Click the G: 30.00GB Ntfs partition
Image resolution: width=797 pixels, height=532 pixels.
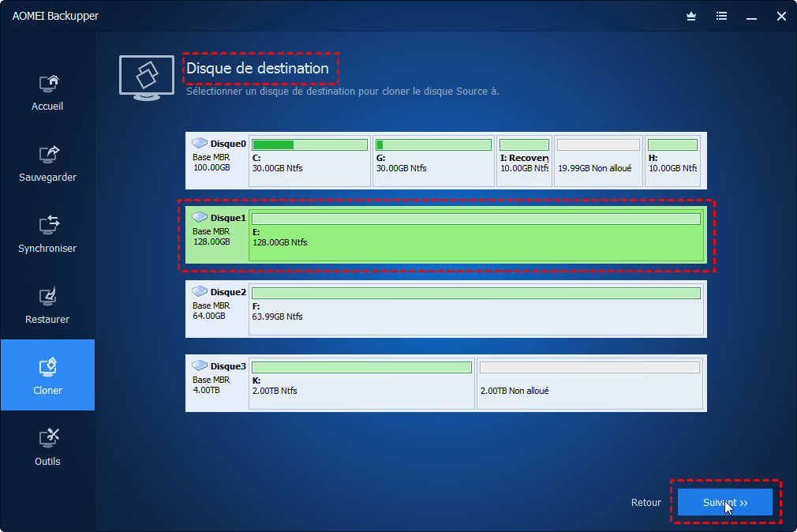(433, 161)
